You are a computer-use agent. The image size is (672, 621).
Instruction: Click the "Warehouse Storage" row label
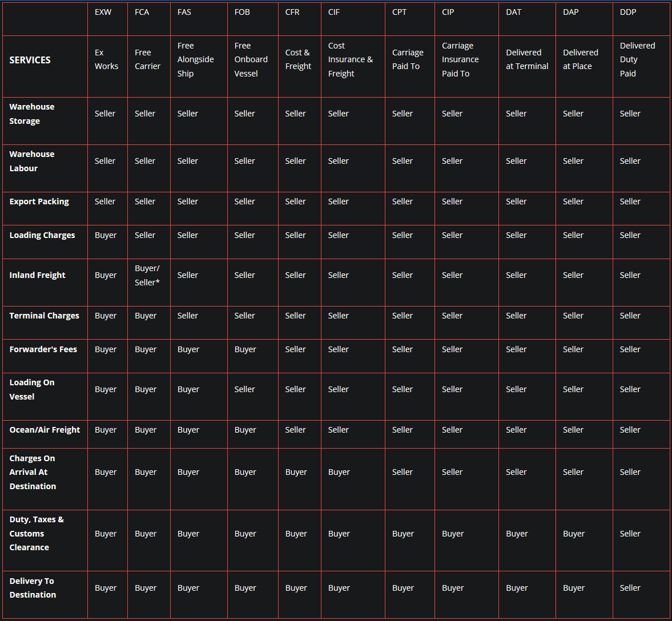click(x=32, y=114)
